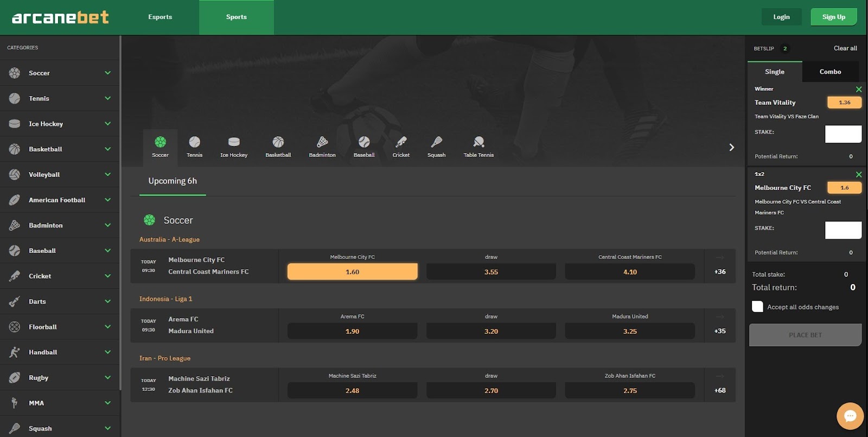This screenshot has width=868, height=437.
Task: Click the Ice Hockey puck sidebar icon
Action: (x=15, y=124)
